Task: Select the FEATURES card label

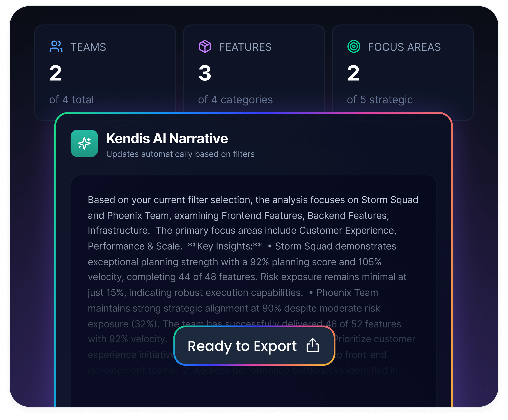Action: pyautogui.click(x=245, y=47)
